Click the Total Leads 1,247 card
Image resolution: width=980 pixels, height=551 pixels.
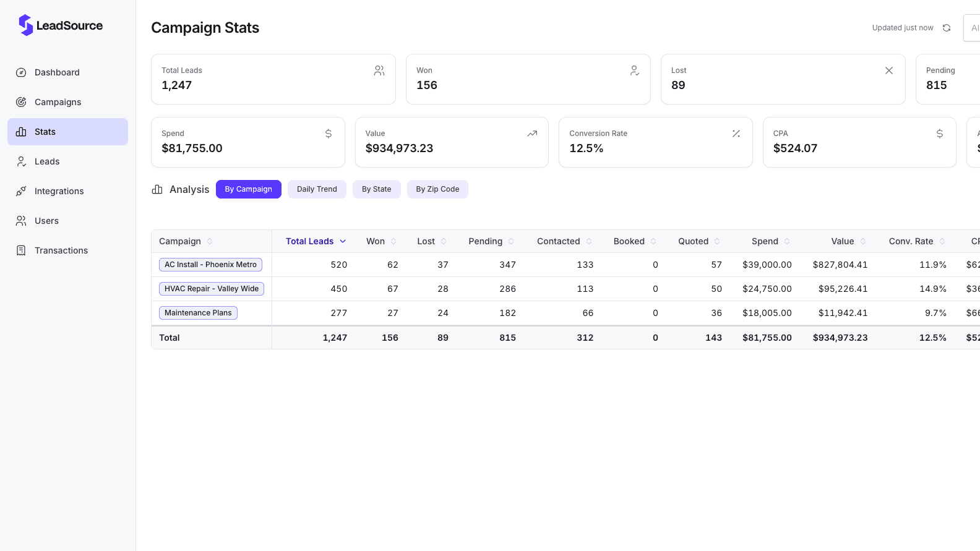coord(273,79)
